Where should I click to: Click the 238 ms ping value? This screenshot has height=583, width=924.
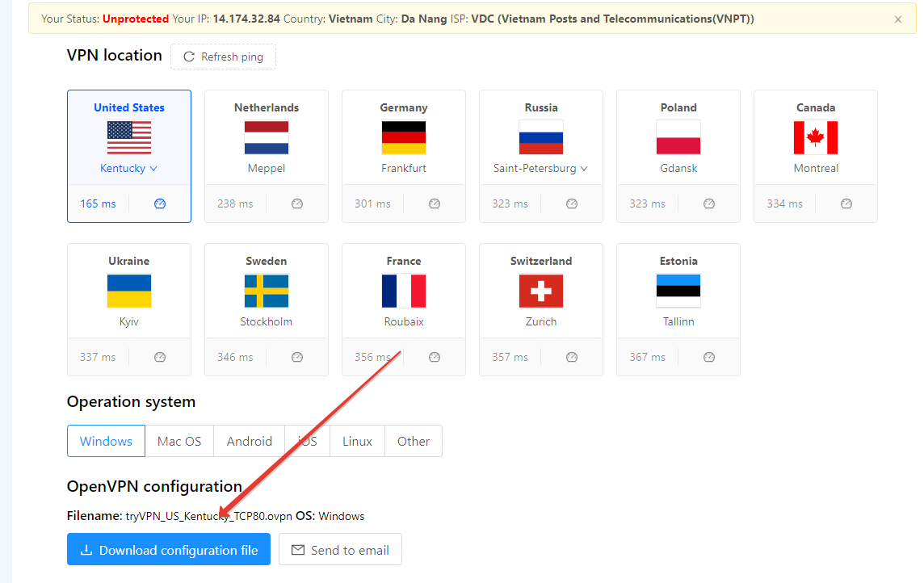click(x=235, y=203)
